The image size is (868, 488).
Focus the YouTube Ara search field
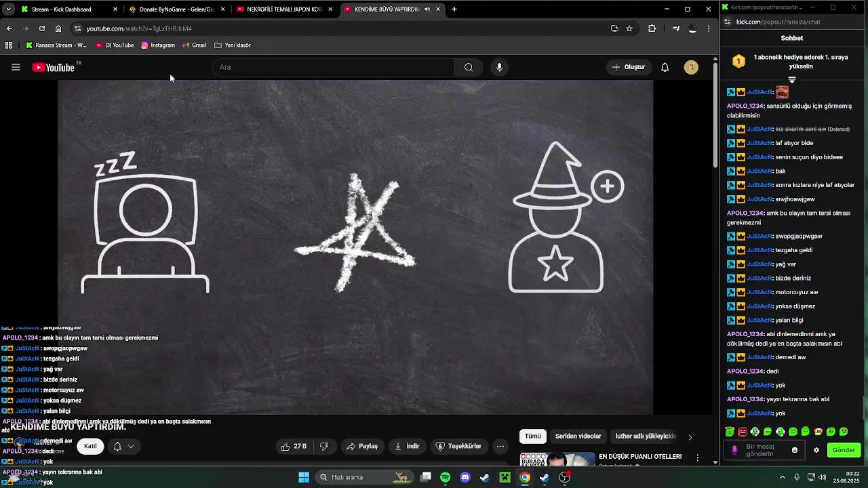pos(333,67)
